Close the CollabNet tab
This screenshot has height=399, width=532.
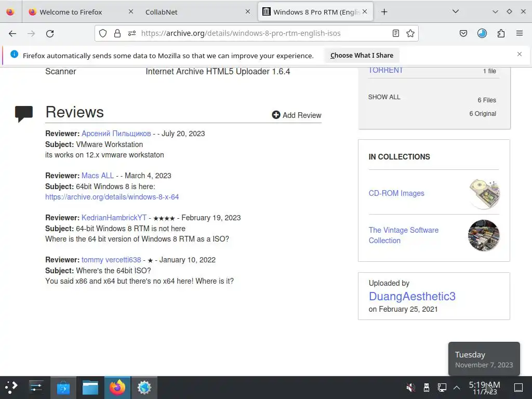click(248, 11)
